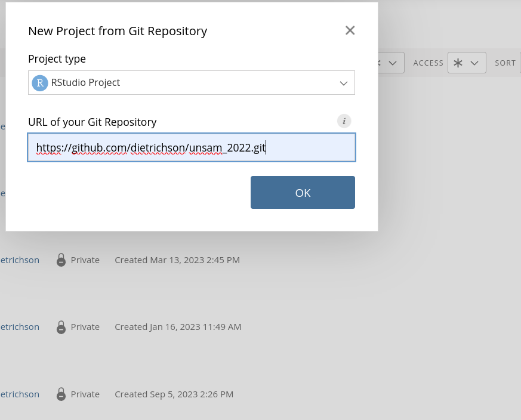Click the Created Sep 5, 2023 2:26 PM timestamp
This screenshot has height=420, width=521.
pyautogui.click(x=174, y=394)
